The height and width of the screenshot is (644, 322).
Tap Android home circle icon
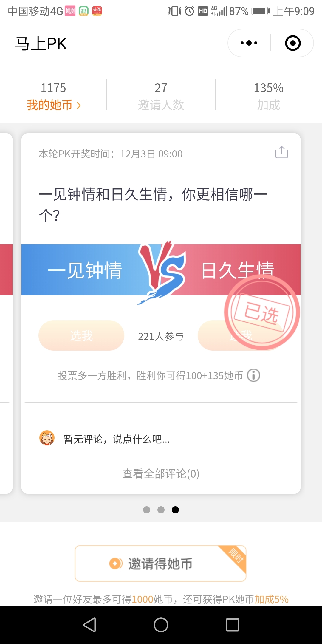coord(161,625)
